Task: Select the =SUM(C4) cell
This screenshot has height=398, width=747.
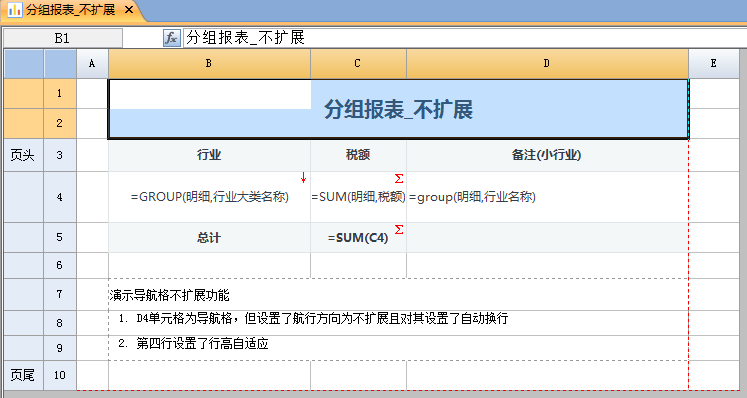Action: pos(358,237)
